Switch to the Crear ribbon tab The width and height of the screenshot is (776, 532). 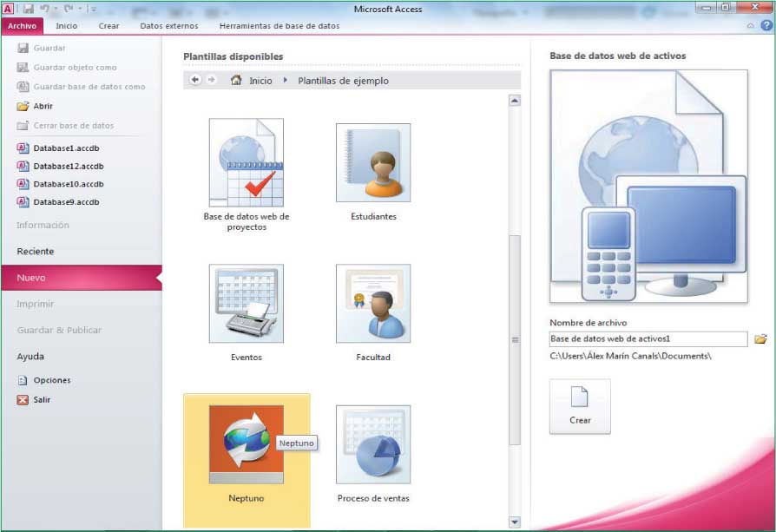point(109,26)
